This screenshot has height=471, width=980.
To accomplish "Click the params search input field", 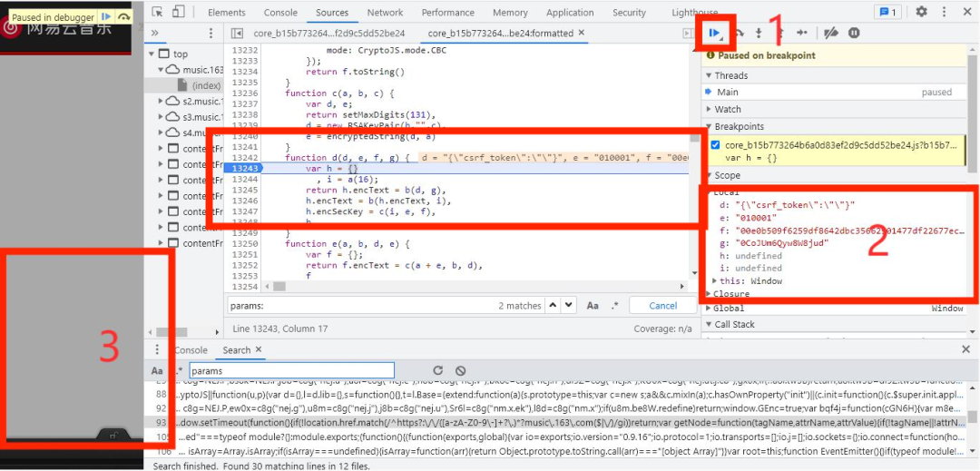I will [291, 370].
